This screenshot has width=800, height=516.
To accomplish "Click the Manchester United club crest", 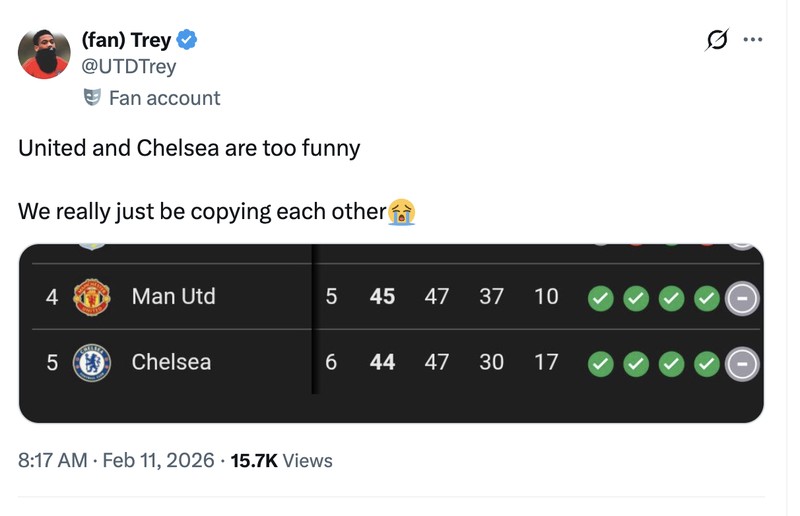I will (x=92, y=297).
